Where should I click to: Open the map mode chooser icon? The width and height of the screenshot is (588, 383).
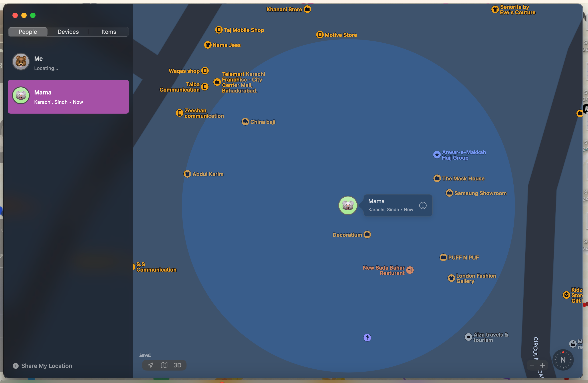(x=164, y=365)
